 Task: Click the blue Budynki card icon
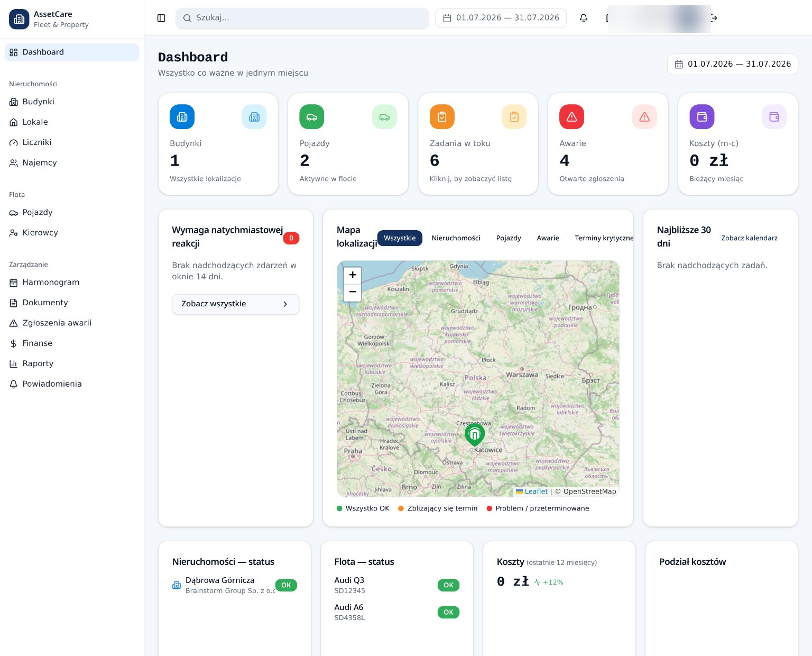coord(182,116)
